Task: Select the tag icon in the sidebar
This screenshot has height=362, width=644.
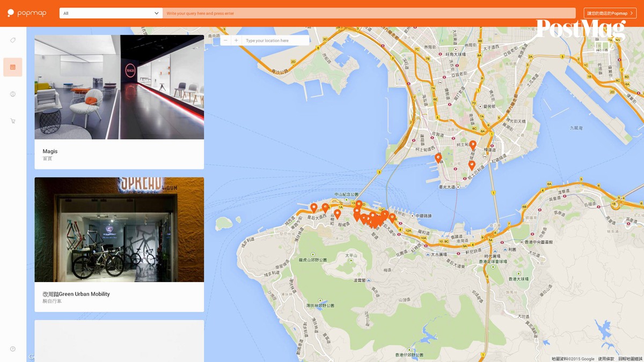Action: pyautogui.click(x=13, y=40)
